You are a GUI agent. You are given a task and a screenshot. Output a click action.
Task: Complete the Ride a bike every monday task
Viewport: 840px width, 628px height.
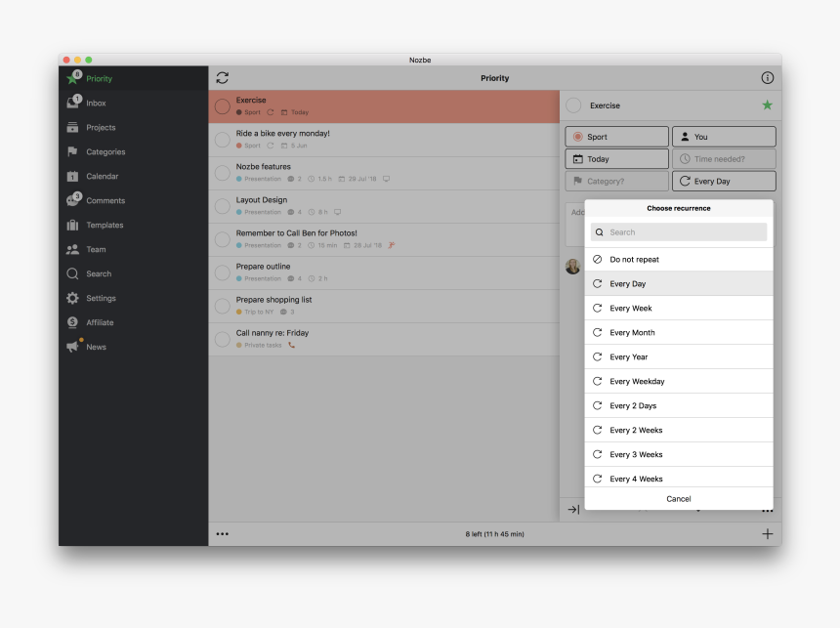223,140
